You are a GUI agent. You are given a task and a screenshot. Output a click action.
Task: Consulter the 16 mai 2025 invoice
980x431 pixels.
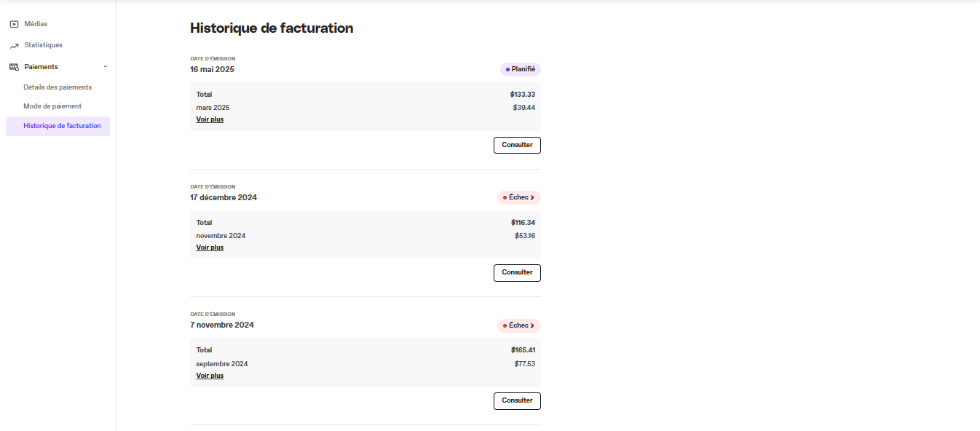coord(517,145)
